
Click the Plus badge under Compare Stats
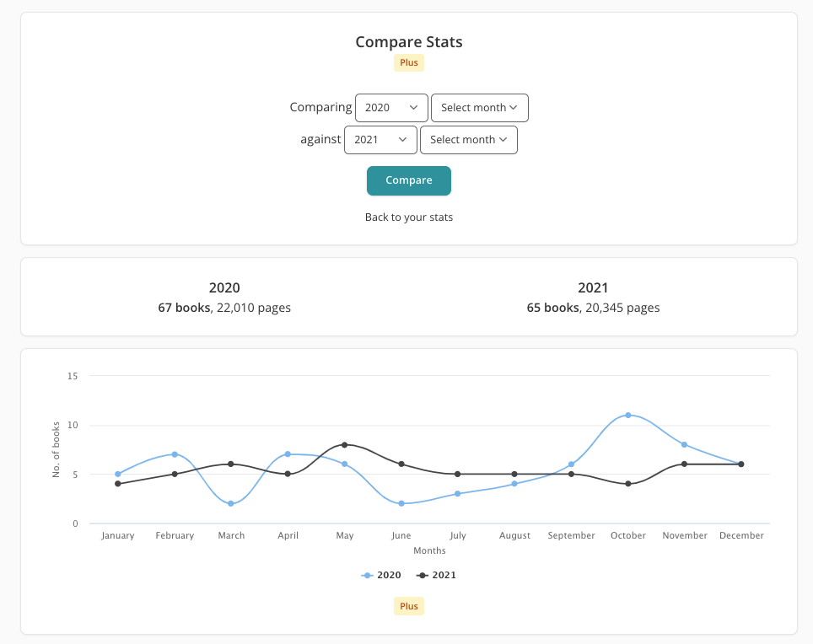pyautogui.click(x=408, y=62)
